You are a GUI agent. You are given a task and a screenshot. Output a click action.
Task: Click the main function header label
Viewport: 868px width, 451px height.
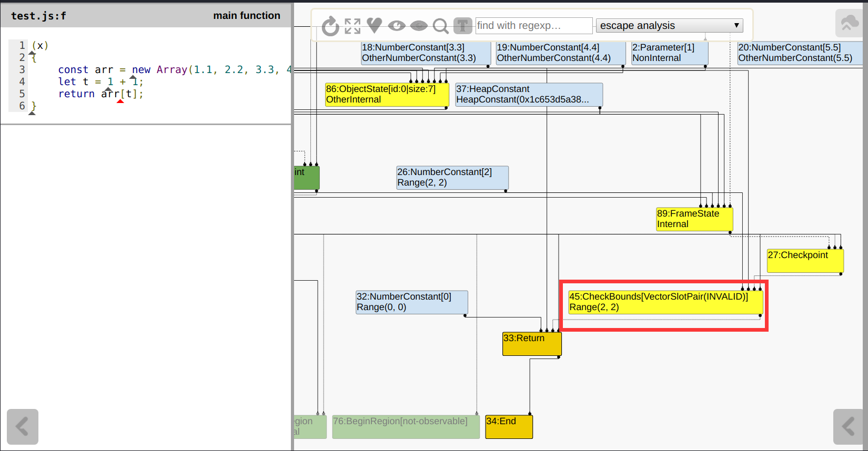click(246, 16)
